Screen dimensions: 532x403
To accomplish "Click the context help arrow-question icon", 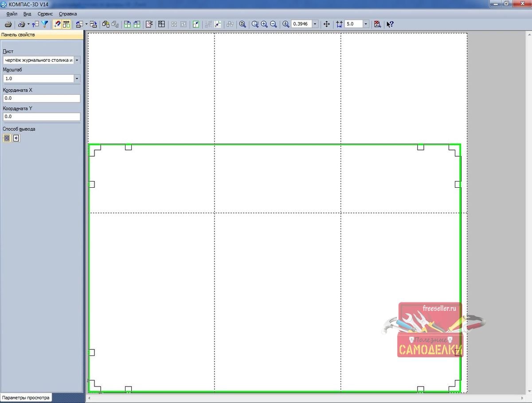I will pos(390,24).
